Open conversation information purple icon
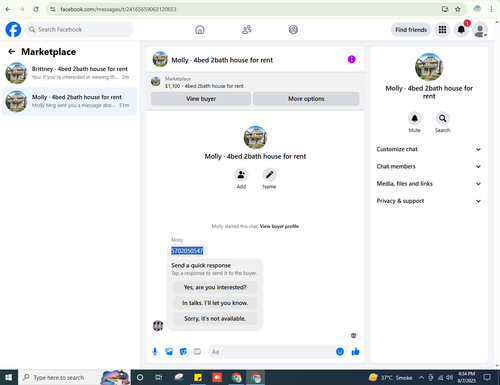 pos(352,59)
